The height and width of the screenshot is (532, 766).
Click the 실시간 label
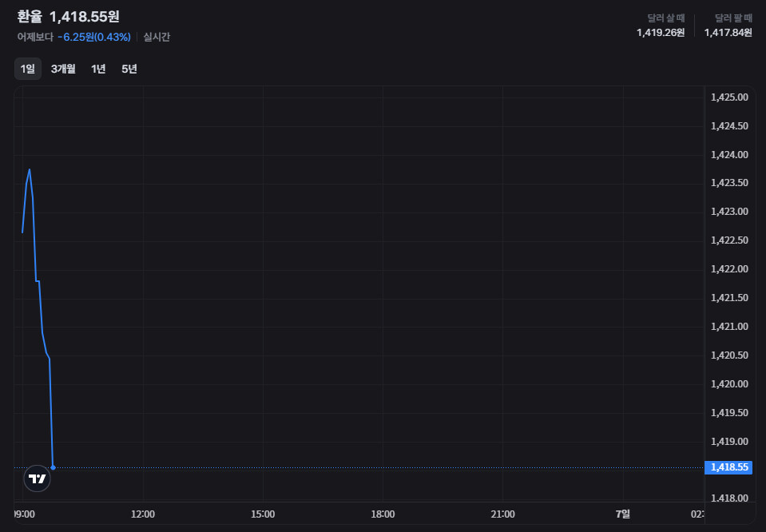(157, 37)
